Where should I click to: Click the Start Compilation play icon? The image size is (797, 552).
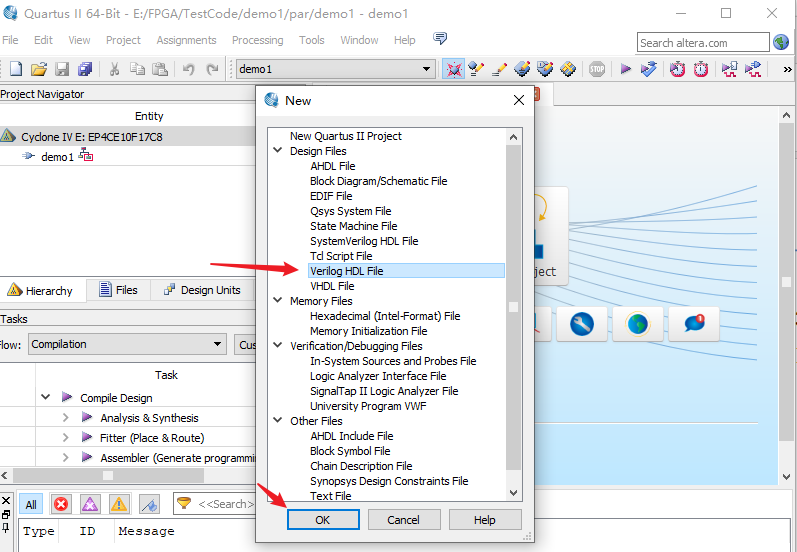pyautogui.click(x=626, y=69)
